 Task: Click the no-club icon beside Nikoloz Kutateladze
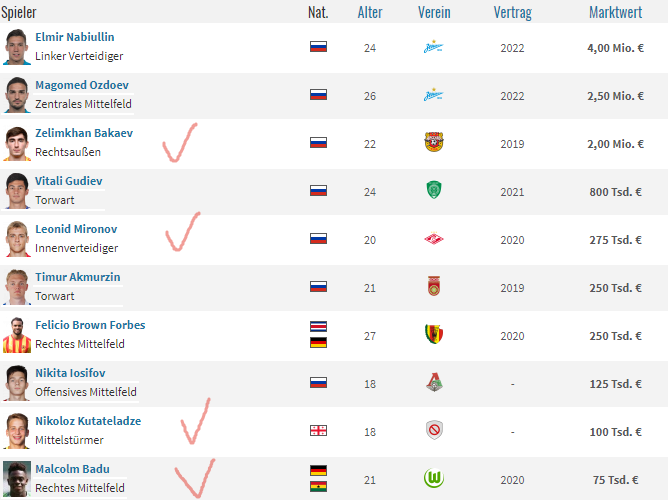click(x=434, y=430)
